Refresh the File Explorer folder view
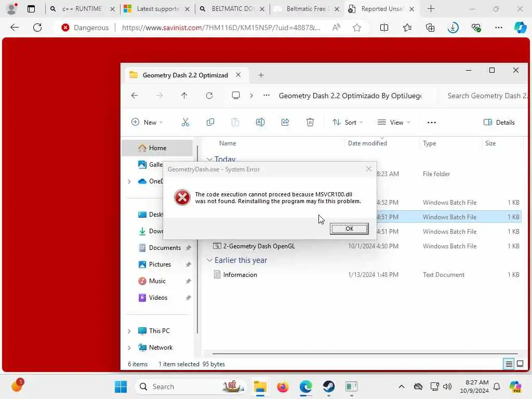 click(x=209, y=96)
